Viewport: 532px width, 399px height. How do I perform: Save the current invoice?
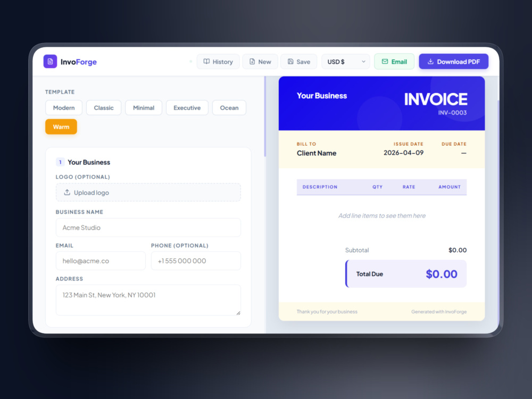pyautogui.click(x=298, y=62)
